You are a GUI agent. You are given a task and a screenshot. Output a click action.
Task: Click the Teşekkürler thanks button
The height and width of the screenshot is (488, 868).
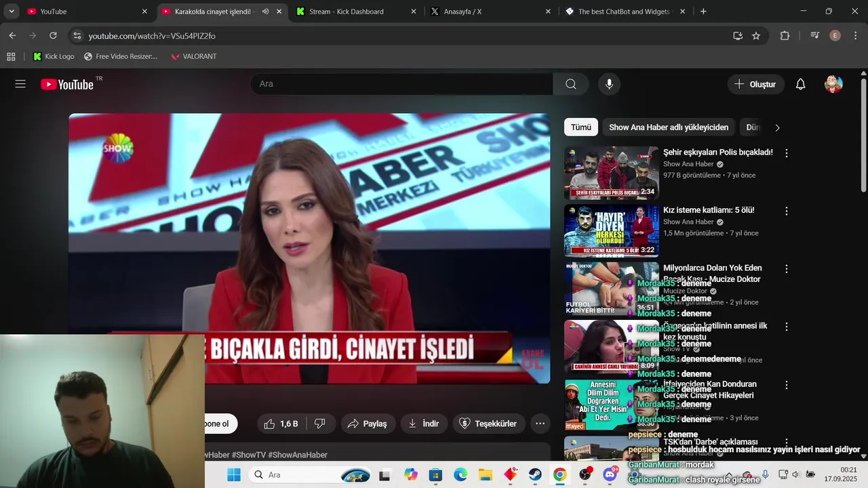[488, 424]
